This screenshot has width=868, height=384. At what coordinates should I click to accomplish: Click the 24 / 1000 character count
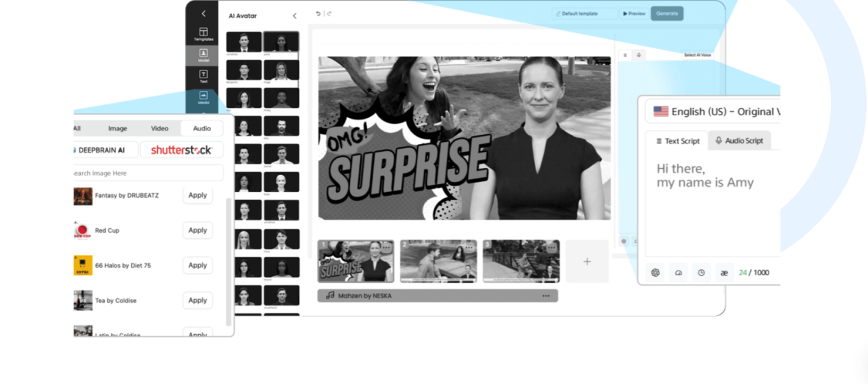[x=754, y=272]
